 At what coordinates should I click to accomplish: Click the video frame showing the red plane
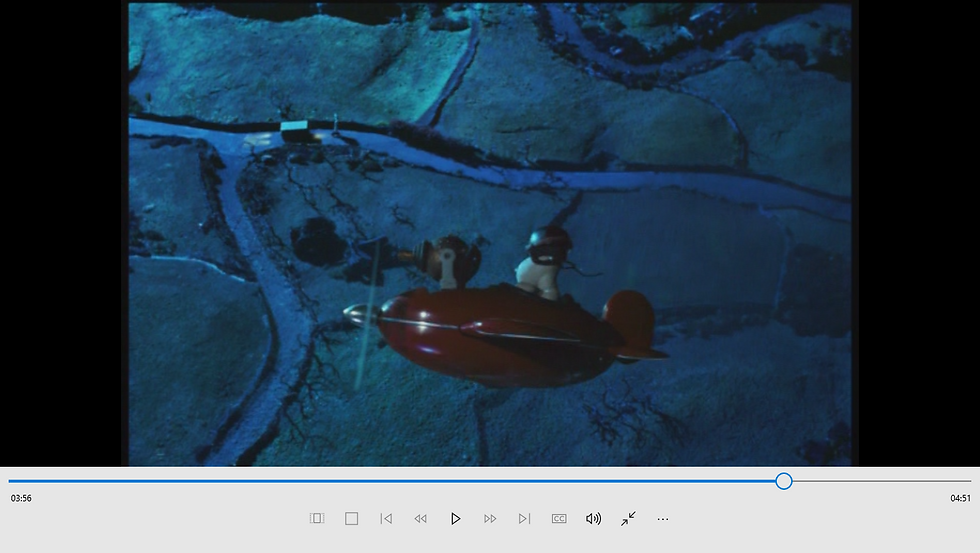coord(490,234)
